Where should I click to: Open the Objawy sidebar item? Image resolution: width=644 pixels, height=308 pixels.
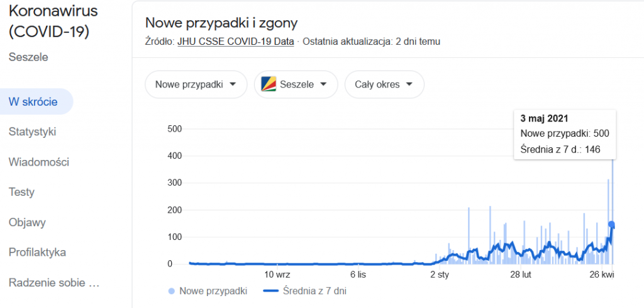click(27, 222)
